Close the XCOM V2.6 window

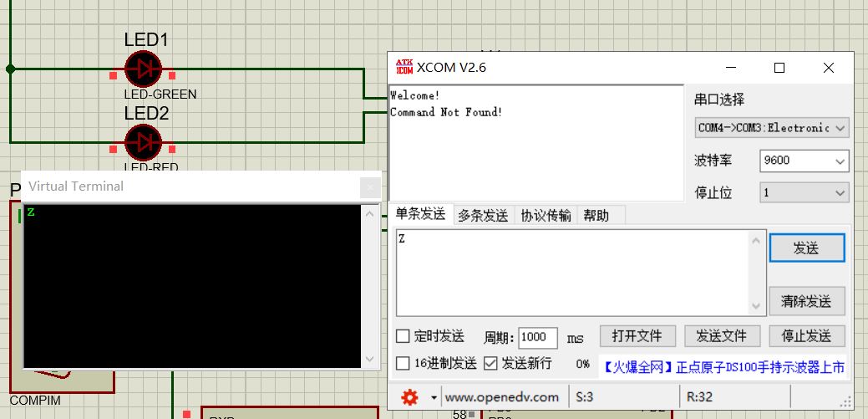click(829, 68)
